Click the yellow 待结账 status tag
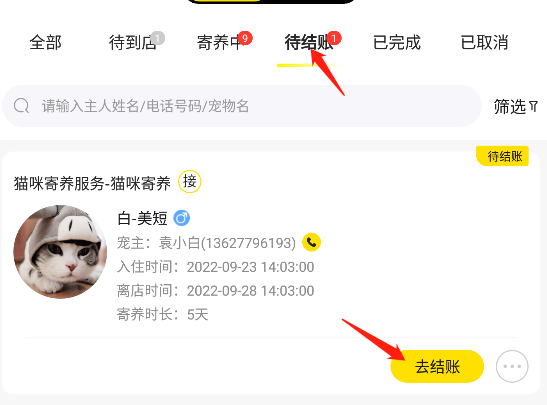Viewport: 547px width, 405px height. point(503,156)
